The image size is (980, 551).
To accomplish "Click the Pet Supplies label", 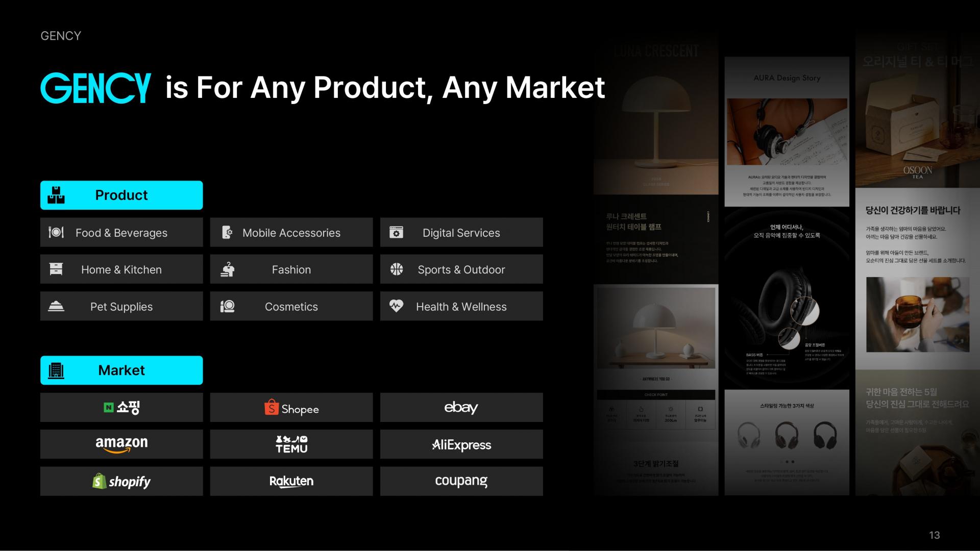I will coord(121,307).
